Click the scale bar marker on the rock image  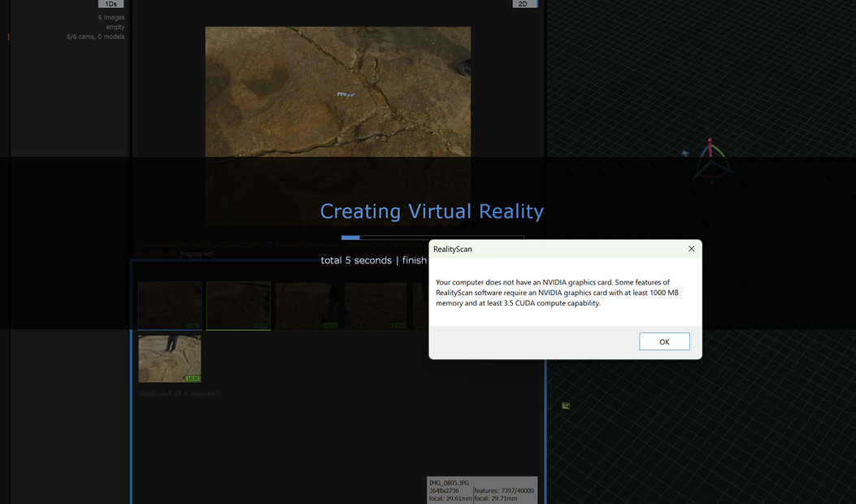(x=346, y=94)
